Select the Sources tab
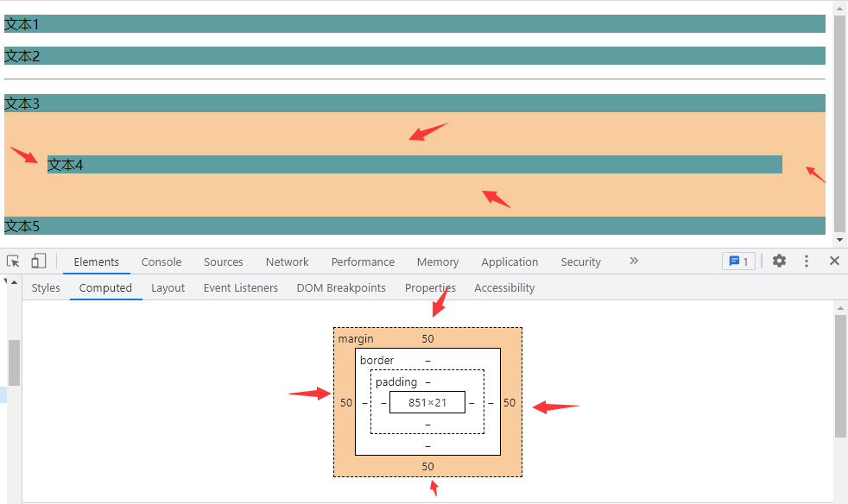The width and height of the screenshot is (848, 504). [x=224, y=262]
